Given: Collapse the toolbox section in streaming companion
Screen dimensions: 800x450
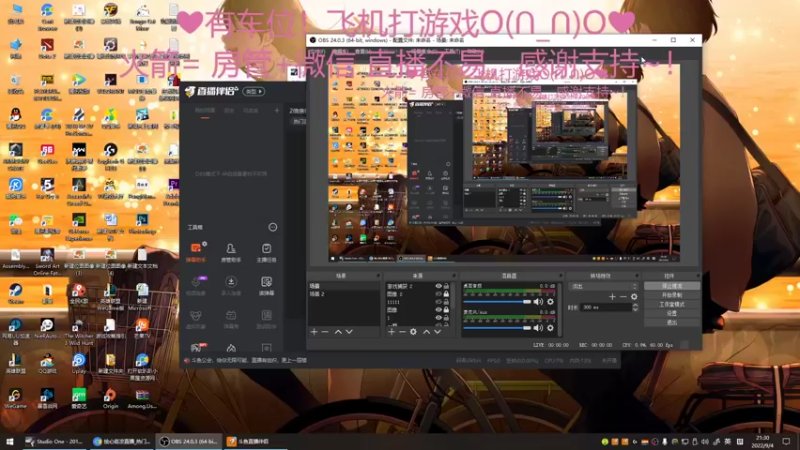Looking at the screenshot, I should (x=273, y=227).
